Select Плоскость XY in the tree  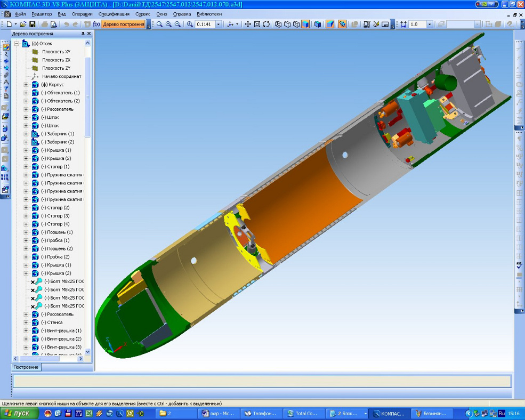(x=56, y=52)
